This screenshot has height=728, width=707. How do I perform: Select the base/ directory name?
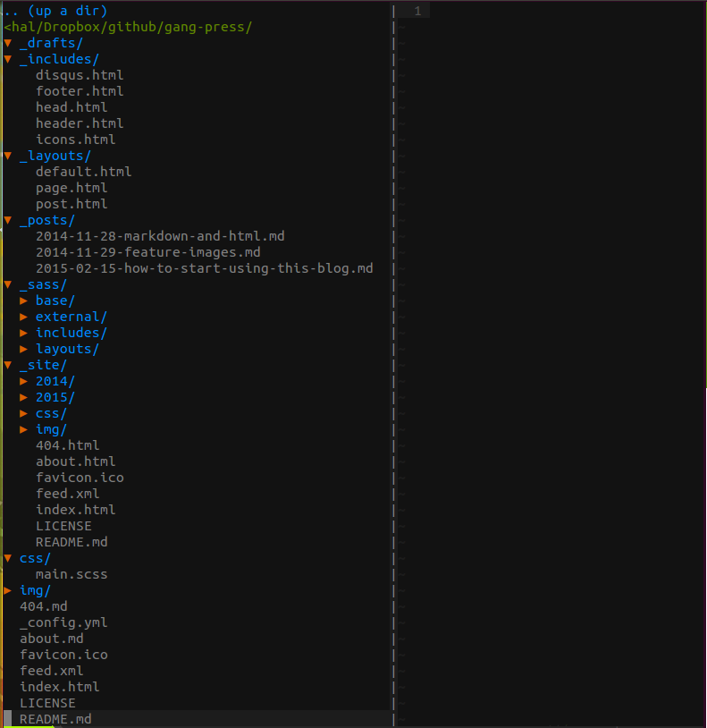55,301
